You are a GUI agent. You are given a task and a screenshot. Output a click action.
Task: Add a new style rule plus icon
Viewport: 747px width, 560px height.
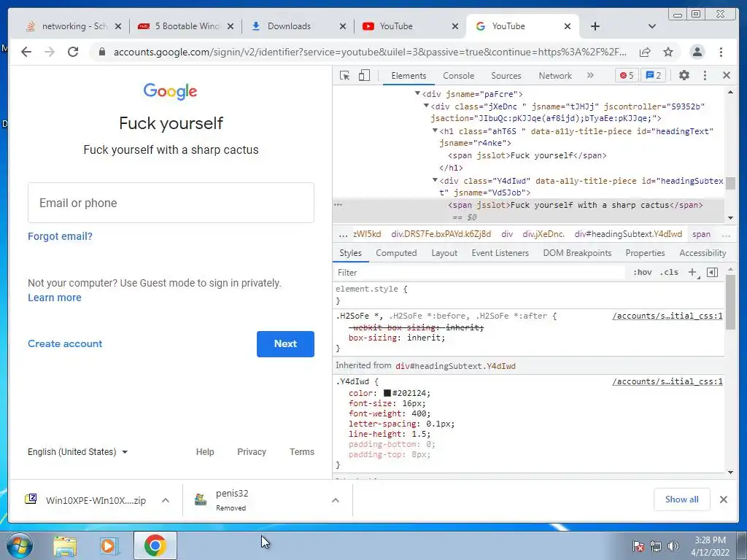click(692, 273)
